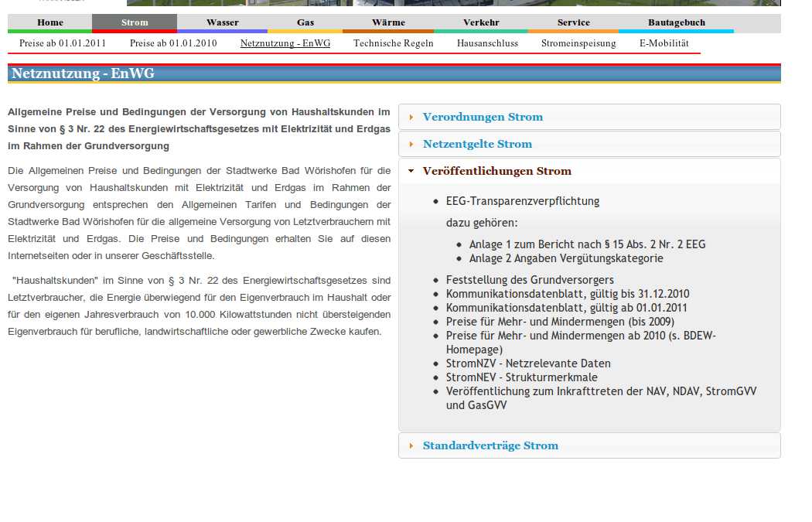Click the bold paragraph starting "Allgemeine Preise und Bedingungen"
This screenshot has width=812, height=522.
pos(199,129)
